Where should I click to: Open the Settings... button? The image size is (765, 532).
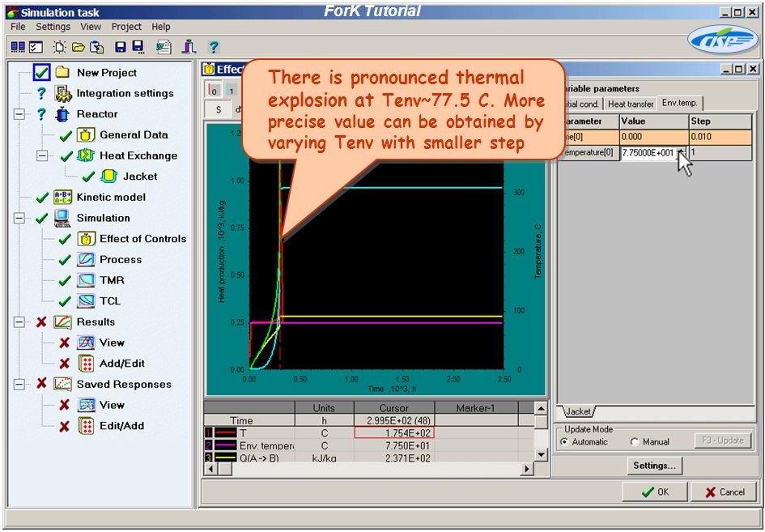[654, 466]
